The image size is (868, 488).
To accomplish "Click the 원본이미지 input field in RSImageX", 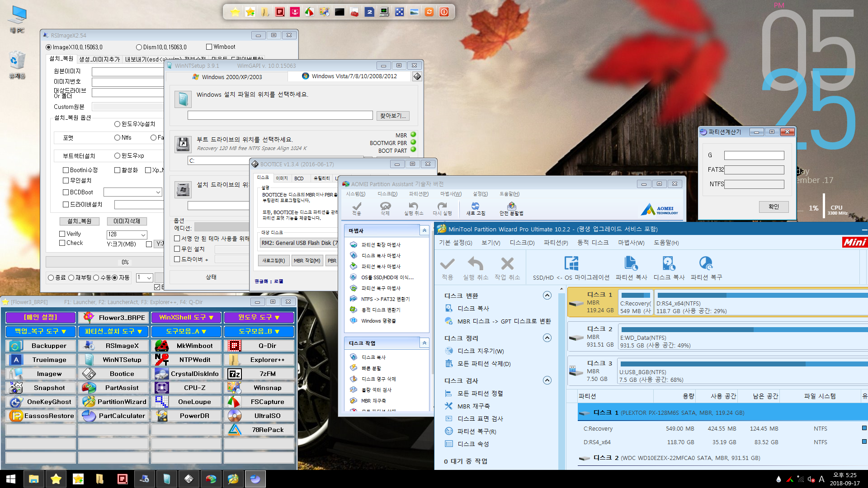I will pos(127,71).
